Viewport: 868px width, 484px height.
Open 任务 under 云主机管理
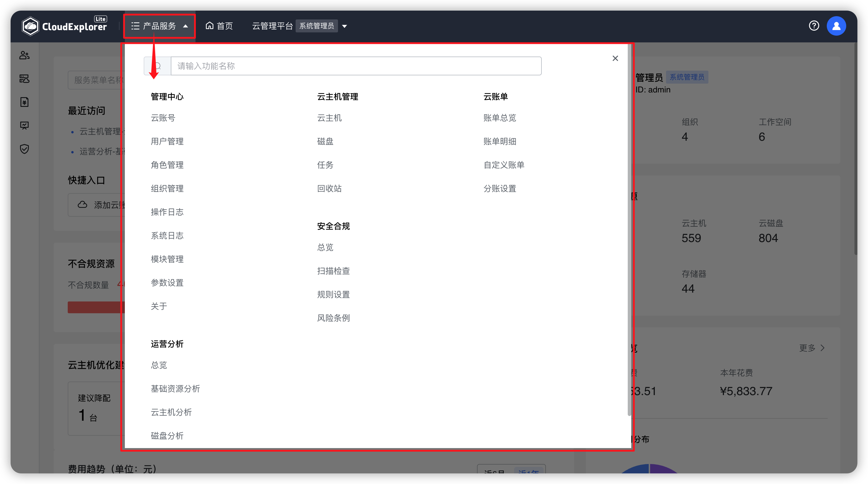click(x=325, y=165)
